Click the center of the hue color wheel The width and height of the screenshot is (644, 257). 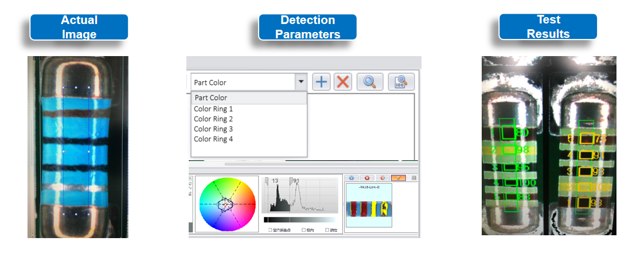pyautogui.click(x=226, y=204)
